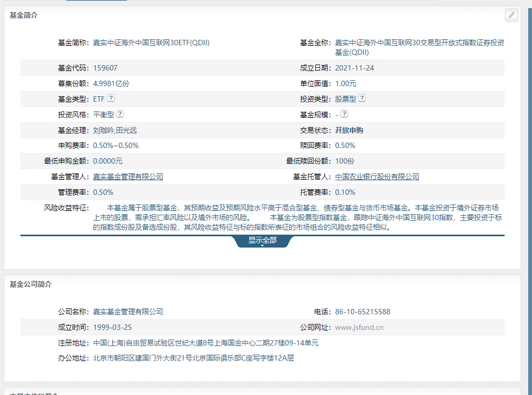Click the phone number 86-10-65215588
The width and height of the screenshot is (532, 395).
tap(363, 312)
